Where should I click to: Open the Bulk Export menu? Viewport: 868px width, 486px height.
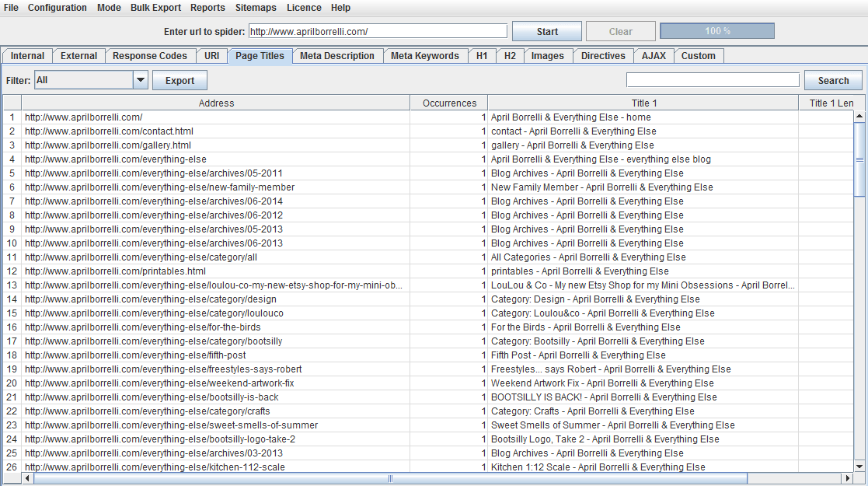tap(155, 8)
